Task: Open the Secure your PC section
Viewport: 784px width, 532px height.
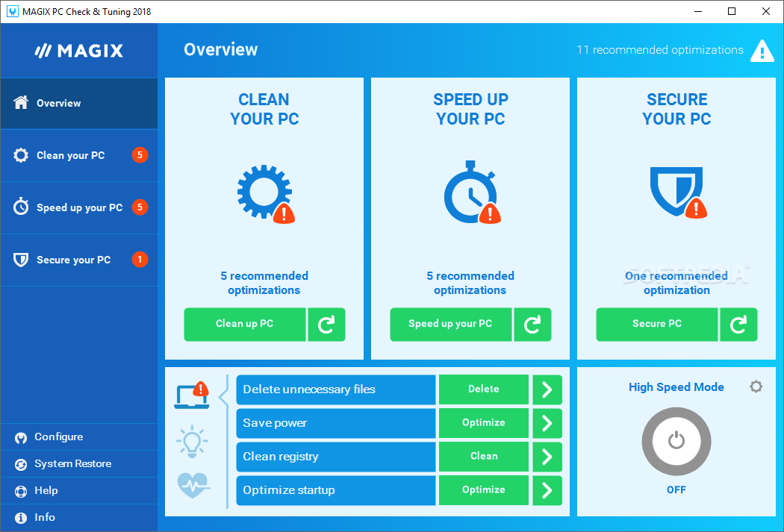Action: click(79, 260)
